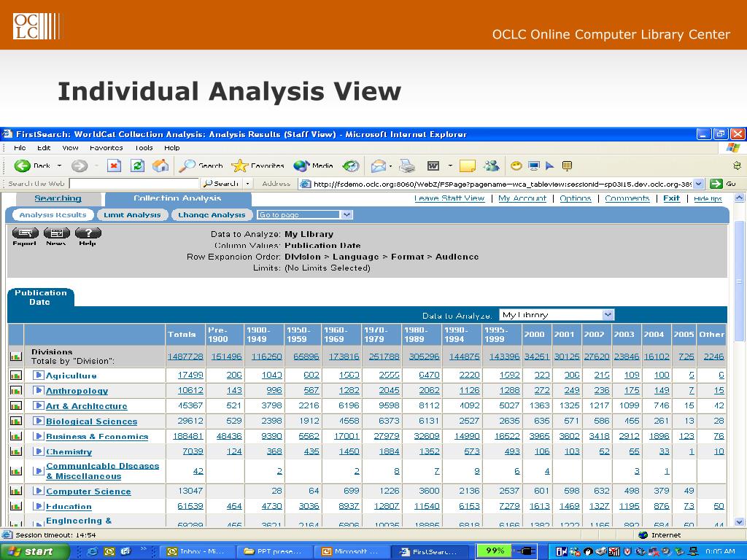Select the Publication Date tab

coord(40,297)
